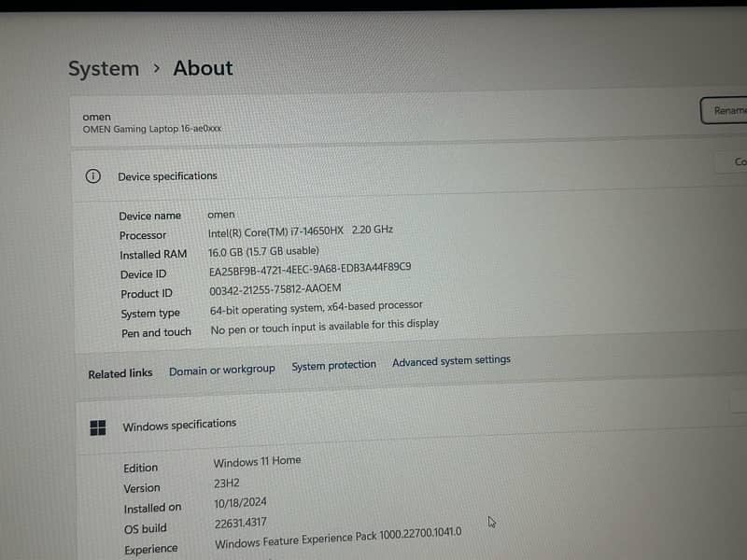Click the Windows logo icon
Viewport: 747px width, 560px height.
pyautogui.click(x=98, y=427)
